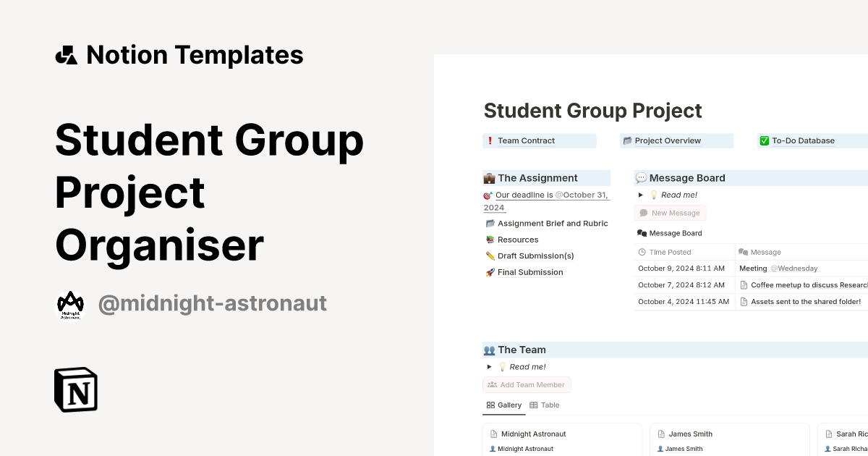Screen dimensions: 868x456
Task: Click the rocket icon beside Final Submission
Action: [x=490, y=272]
